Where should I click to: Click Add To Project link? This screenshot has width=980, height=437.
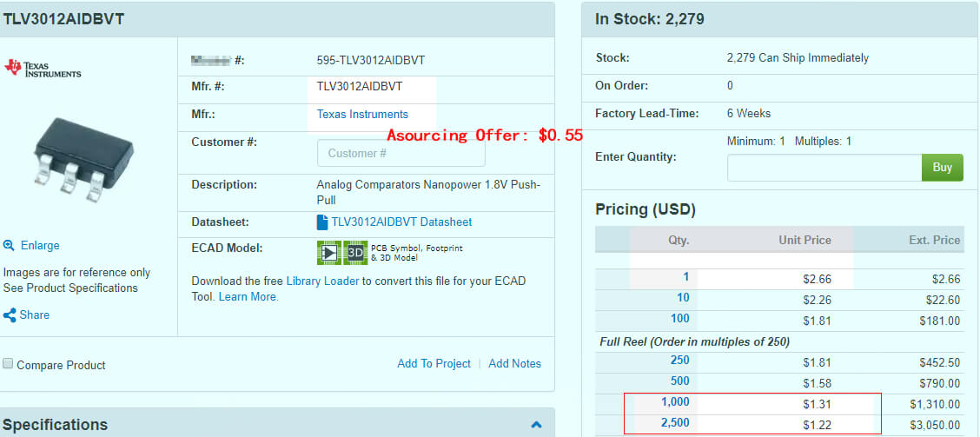(434, 364)
